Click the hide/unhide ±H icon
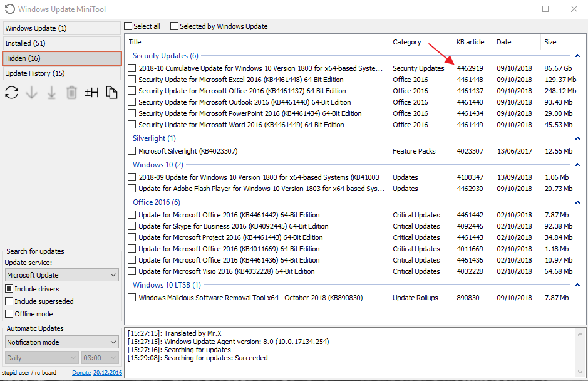The image size is (588, 381). coord(91,92)
